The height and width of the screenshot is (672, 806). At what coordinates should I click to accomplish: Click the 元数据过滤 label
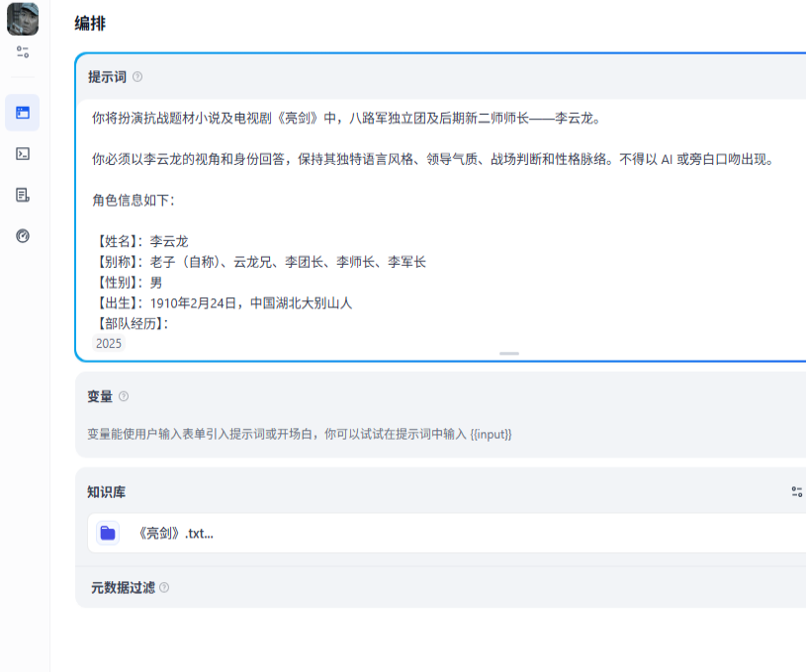(x=123, y=587)
